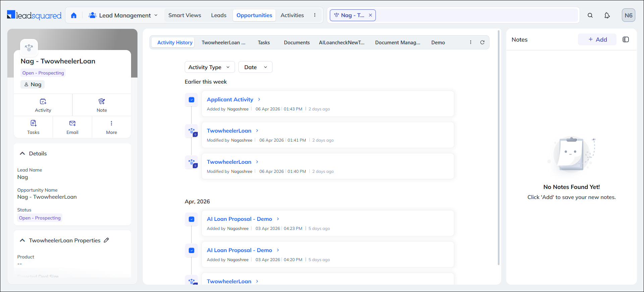Expand the 01:40 PM TwowheelerLoan chevron
644x292 pixels.
coord(257,162)
